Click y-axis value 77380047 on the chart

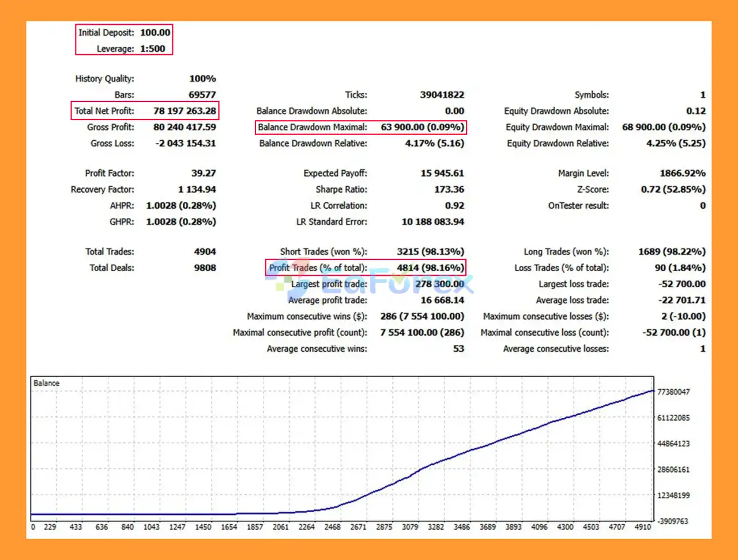point(673,392)
